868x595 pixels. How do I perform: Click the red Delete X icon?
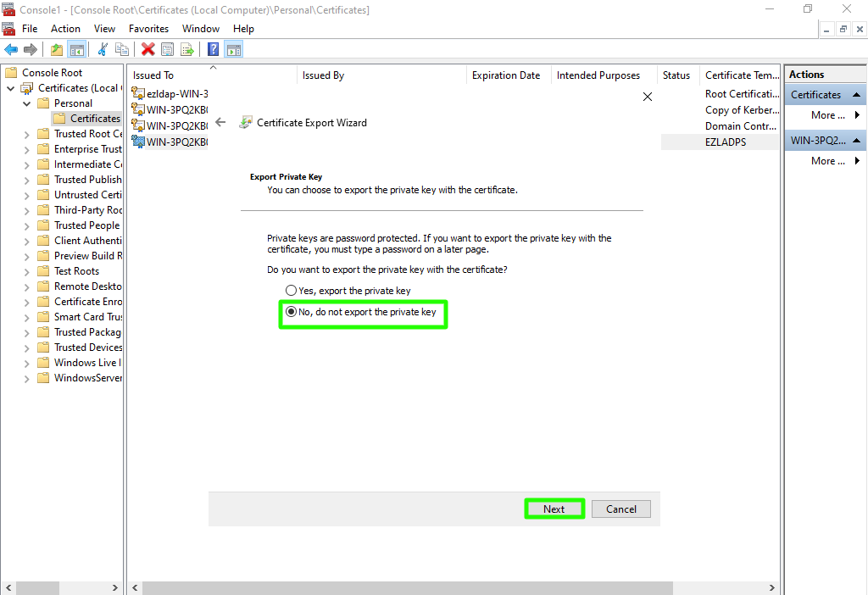[x=148, y=50]
